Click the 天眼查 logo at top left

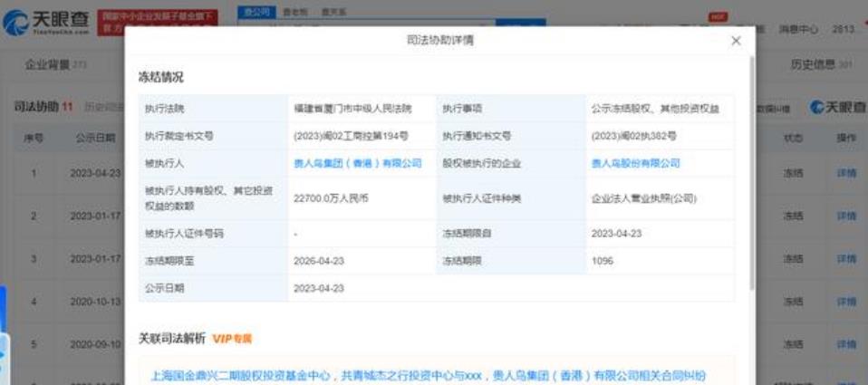coord(45,22)
